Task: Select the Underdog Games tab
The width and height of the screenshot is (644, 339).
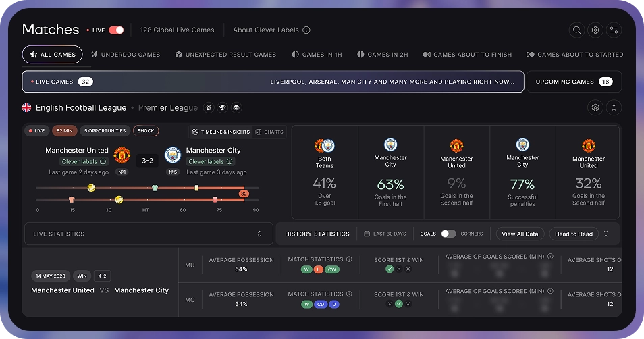Action: (x=126, y=55)
